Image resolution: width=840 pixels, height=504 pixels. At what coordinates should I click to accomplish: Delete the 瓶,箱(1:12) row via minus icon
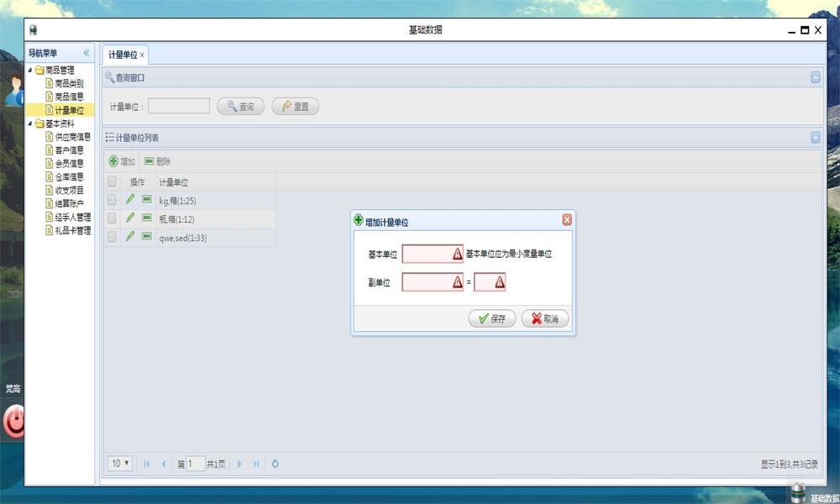tap(147, 218)
